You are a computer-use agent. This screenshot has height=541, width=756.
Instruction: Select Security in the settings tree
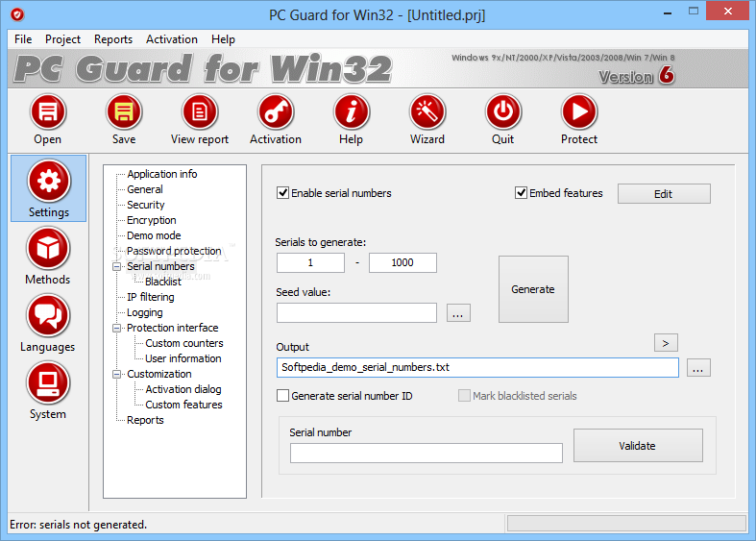click(x=146, y=205)
